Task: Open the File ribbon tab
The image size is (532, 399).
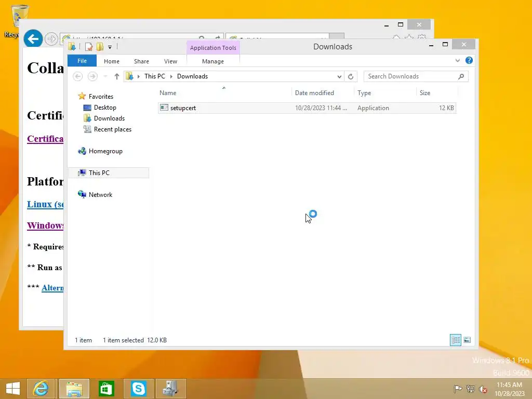Action: click(x=82, y=61)
